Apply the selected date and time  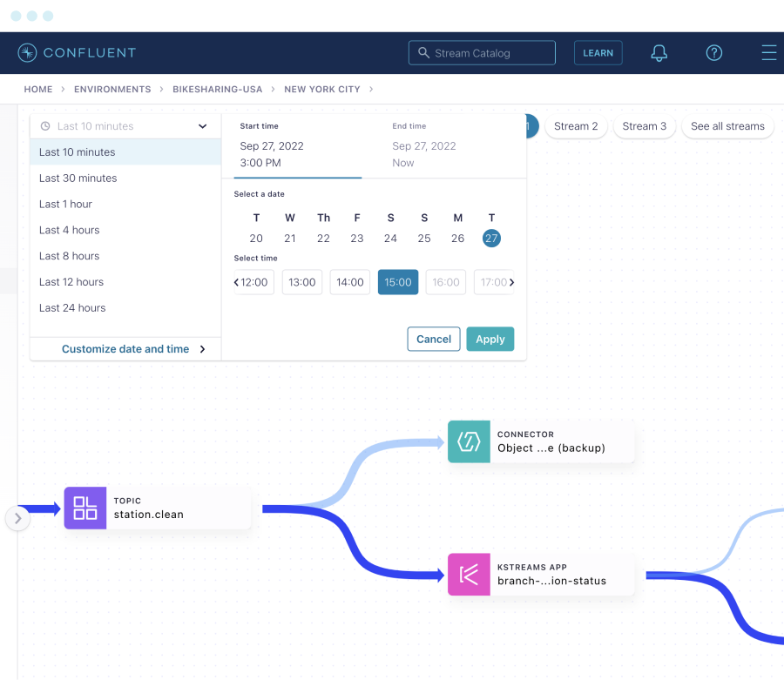tap(490, 339)
